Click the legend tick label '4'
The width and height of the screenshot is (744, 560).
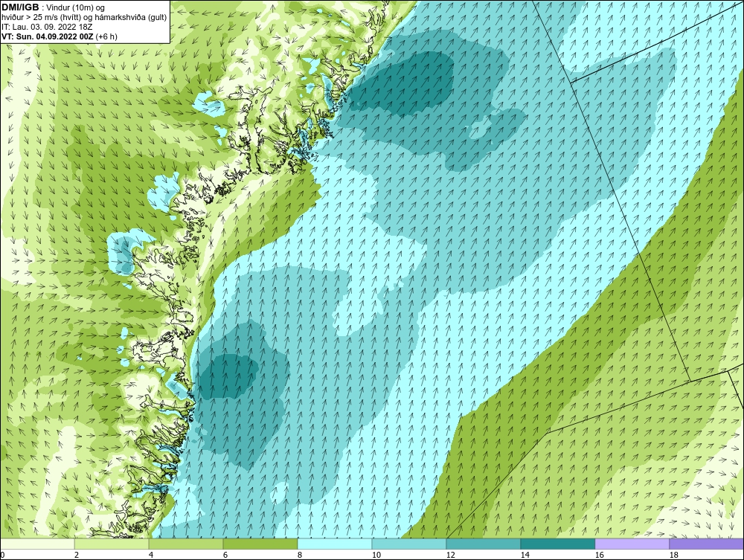(151, 555)
